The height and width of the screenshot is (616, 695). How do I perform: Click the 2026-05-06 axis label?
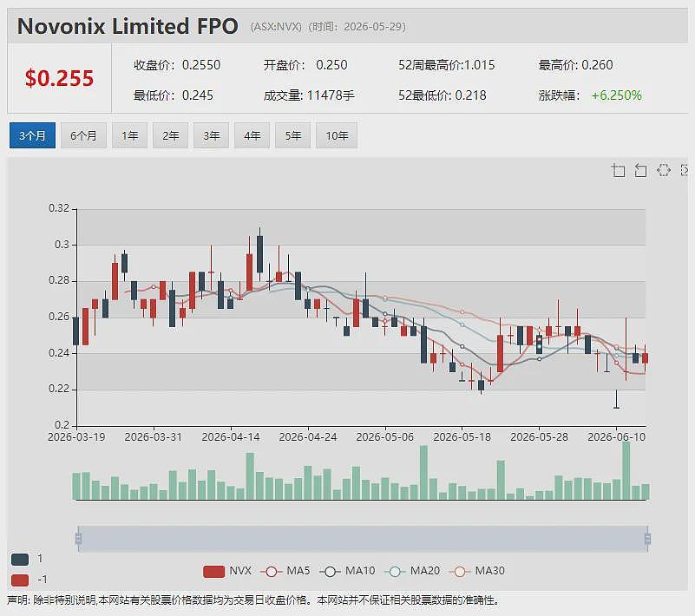(x=384, y=437)
